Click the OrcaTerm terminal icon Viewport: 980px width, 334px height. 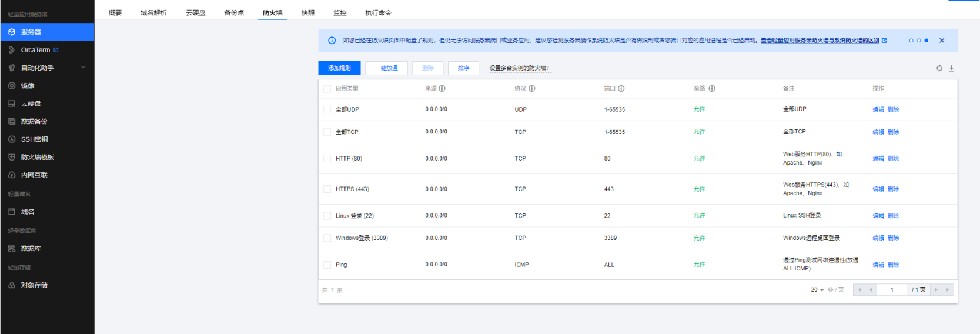(12, 50)
